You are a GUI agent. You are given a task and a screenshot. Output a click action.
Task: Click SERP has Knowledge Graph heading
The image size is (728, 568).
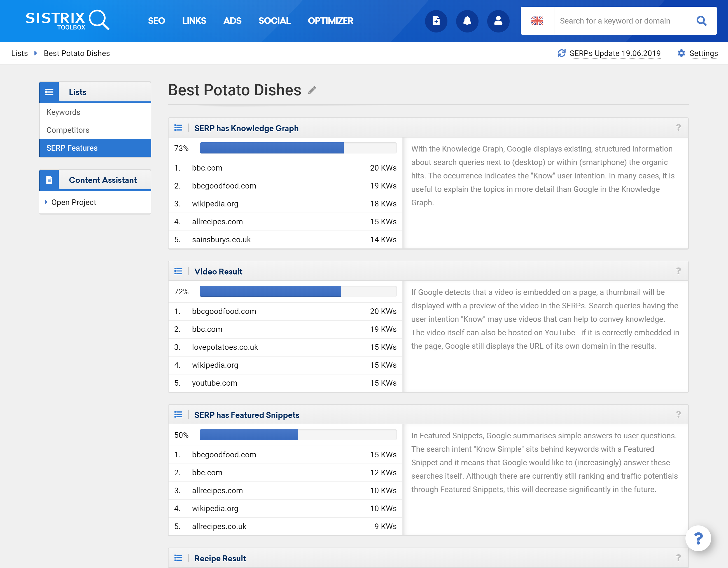click(246, 128)
